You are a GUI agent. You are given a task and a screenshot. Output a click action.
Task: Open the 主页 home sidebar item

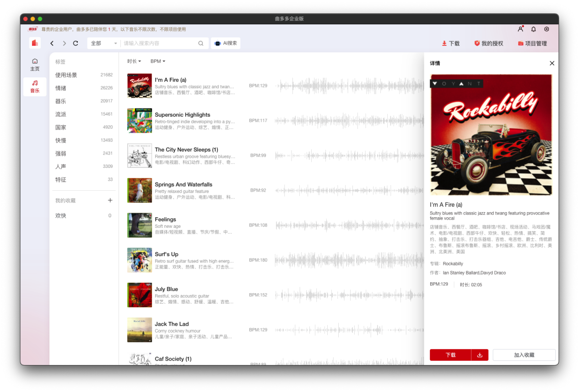[35, 65]
